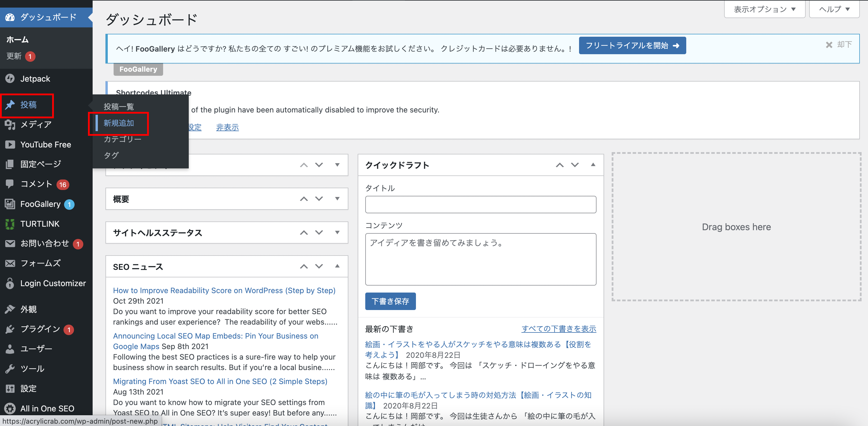Toggle the SEO ニュース panel triangle

[337, 266]
